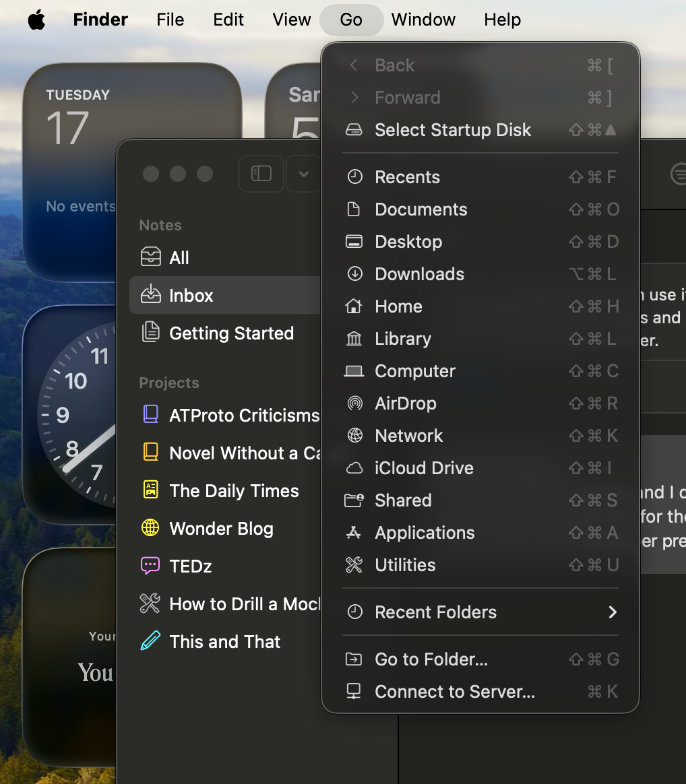The width and height of the screenshot is (686, 784).
Task: Select Documents from the Go menu
Action: tap(480, 209)
